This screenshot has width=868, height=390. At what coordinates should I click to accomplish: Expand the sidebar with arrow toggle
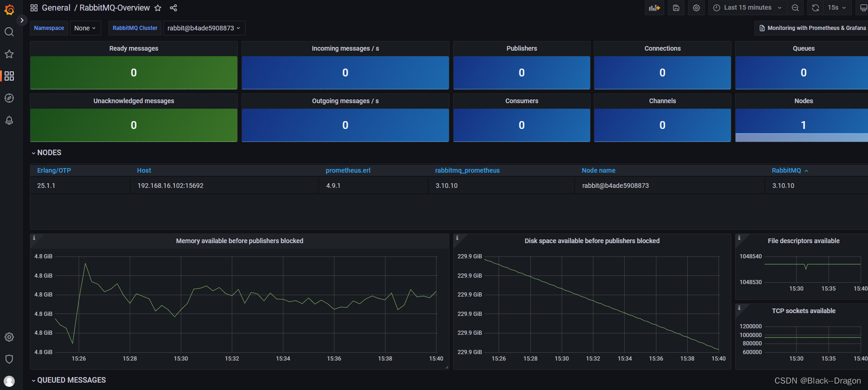22,20
